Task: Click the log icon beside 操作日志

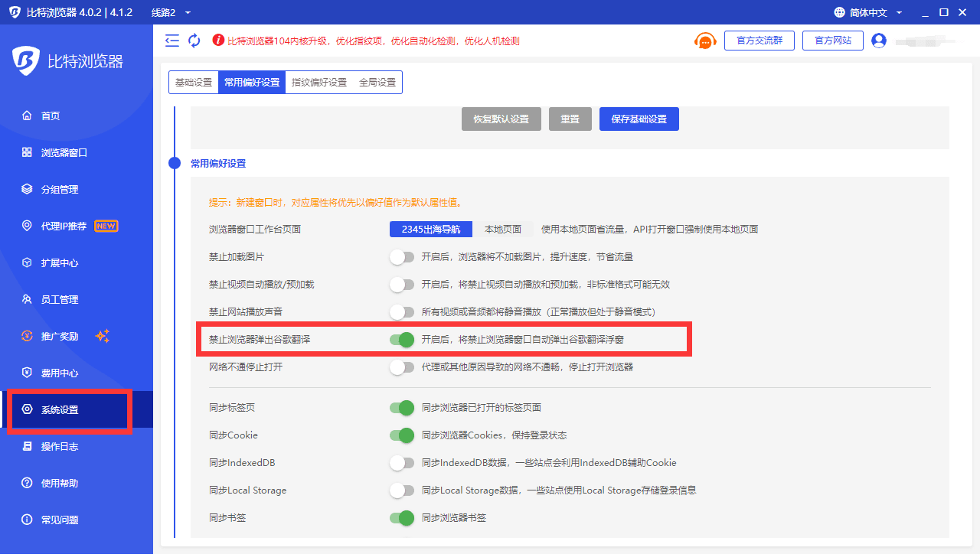Action: (27, 446)
